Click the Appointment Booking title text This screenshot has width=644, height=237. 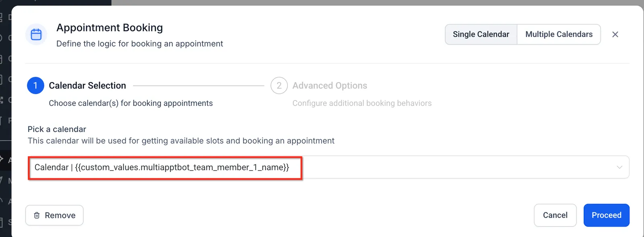[x=109, y=28]
